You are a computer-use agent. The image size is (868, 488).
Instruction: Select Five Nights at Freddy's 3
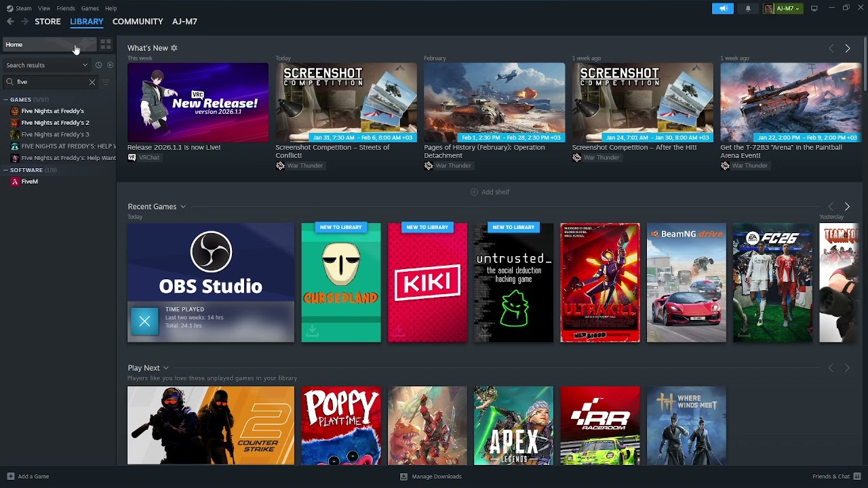point(55,134)
